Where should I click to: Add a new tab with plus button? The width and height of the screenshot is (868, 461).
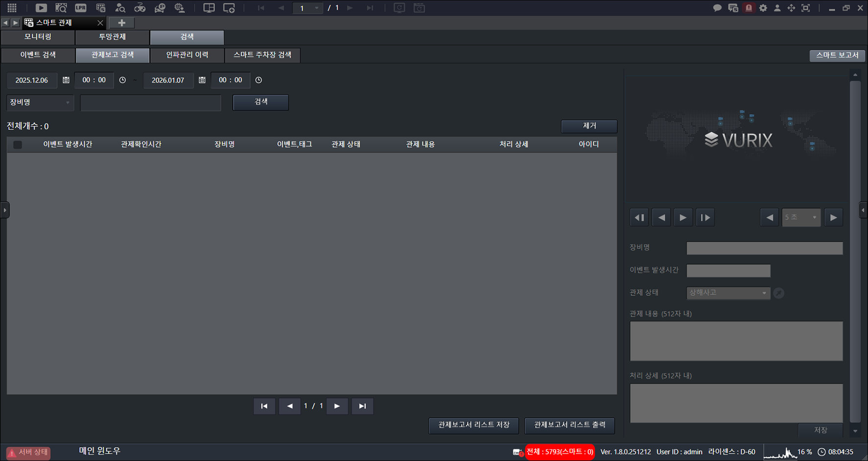(x=121, y=23)
